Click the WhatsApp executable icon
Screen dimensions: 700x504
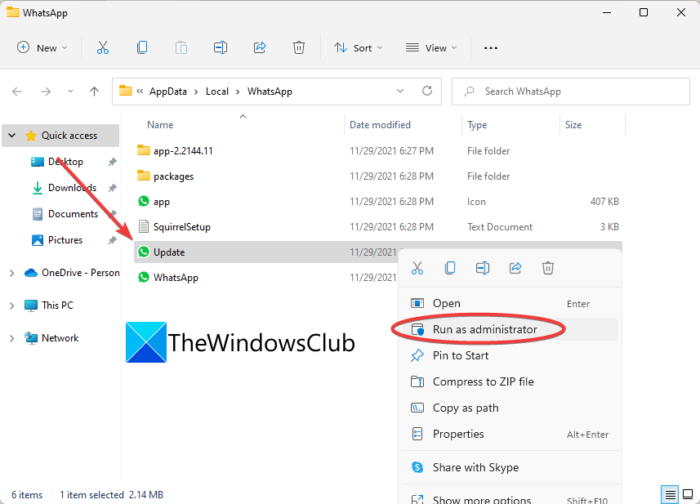143,277
